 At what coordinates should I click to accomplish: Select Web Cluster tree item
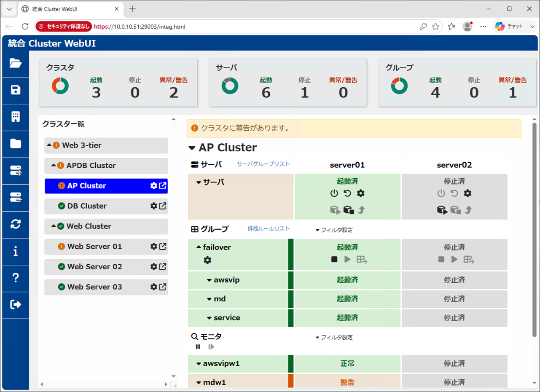pyautogui.click(x=106, y=226)
